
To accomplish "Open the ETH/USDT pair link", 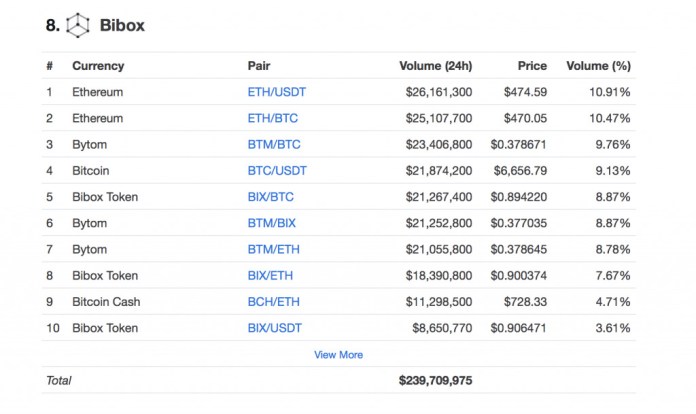I will pyautogui.click(x=277, y=92).
